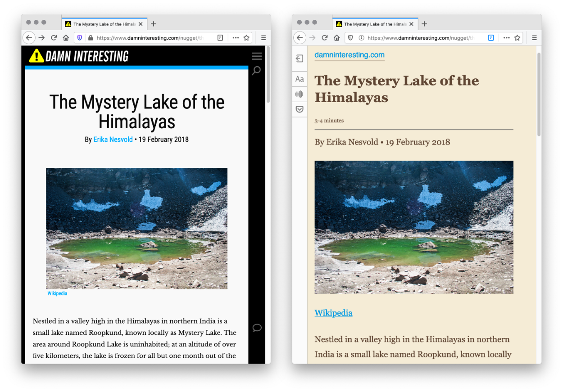
Task: Toggle Reader View from the left address bar
Action: 220,38
